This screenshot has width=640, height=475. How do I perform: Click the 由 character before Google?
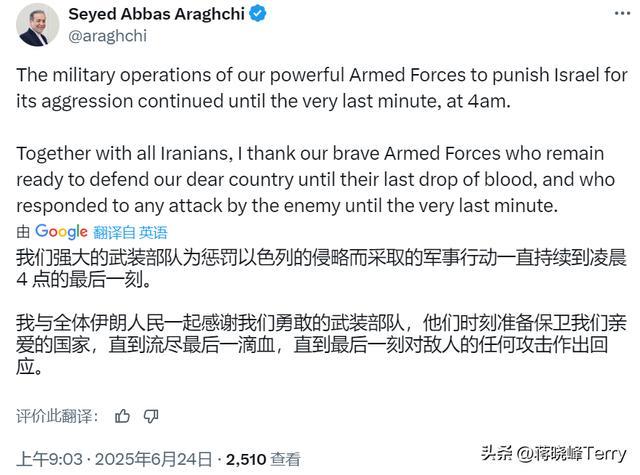point(23,232)
